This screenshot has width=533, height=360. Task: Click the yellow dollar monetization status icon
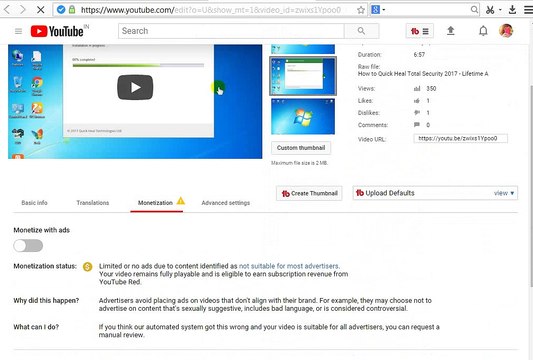click(x=87, y=267)
